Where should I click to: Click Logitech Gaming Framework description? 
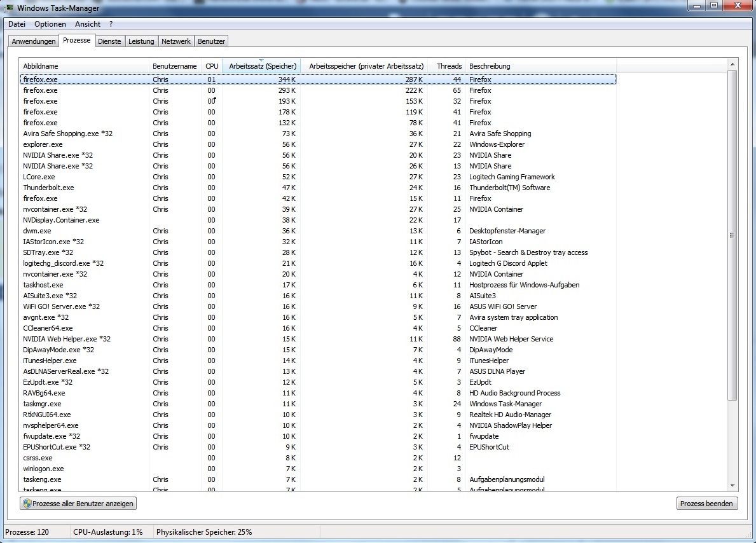click(512, 177)
